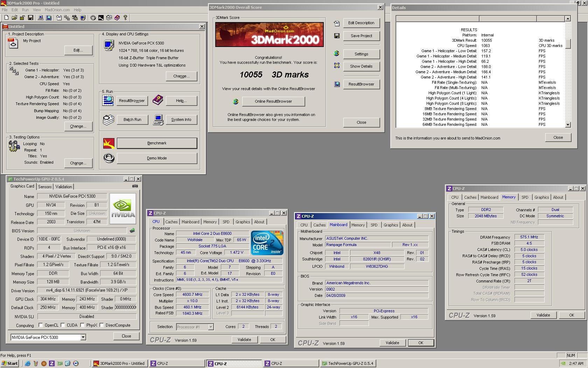Viewport: 588px width, 368px height.
Task: Click the Show Details button
Action: tap(361, 66)
